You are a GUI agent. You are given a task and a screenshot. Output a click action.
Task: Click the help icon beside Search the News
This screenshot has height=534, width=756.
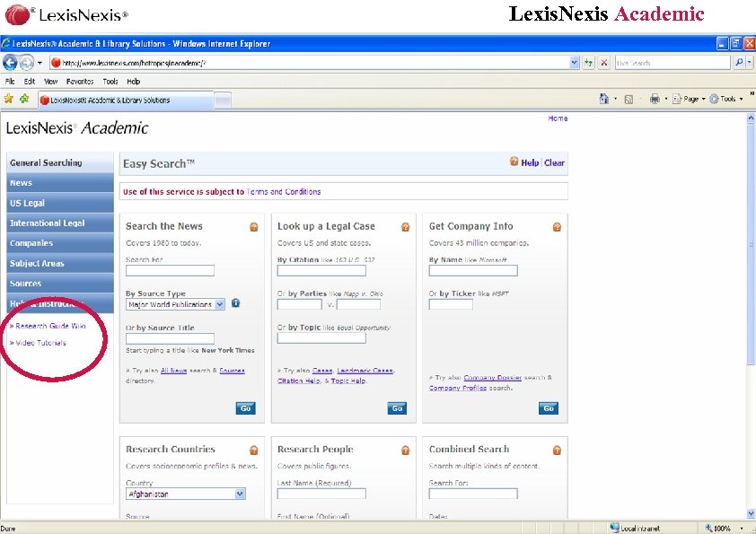coord(253,226)
